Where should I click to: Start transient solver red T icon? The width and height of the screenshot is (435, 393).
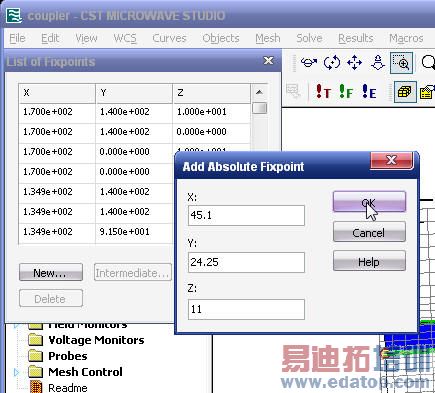click(x=323, y=92)
